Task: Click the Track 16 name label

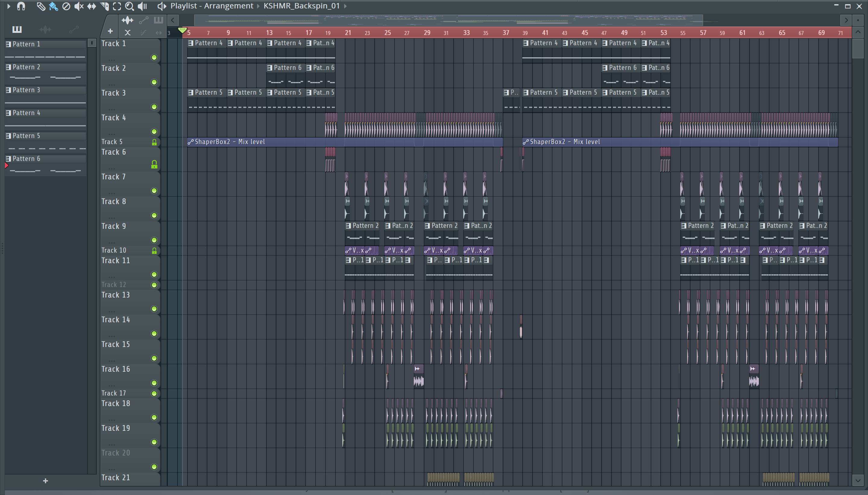Action: [115, 369]
